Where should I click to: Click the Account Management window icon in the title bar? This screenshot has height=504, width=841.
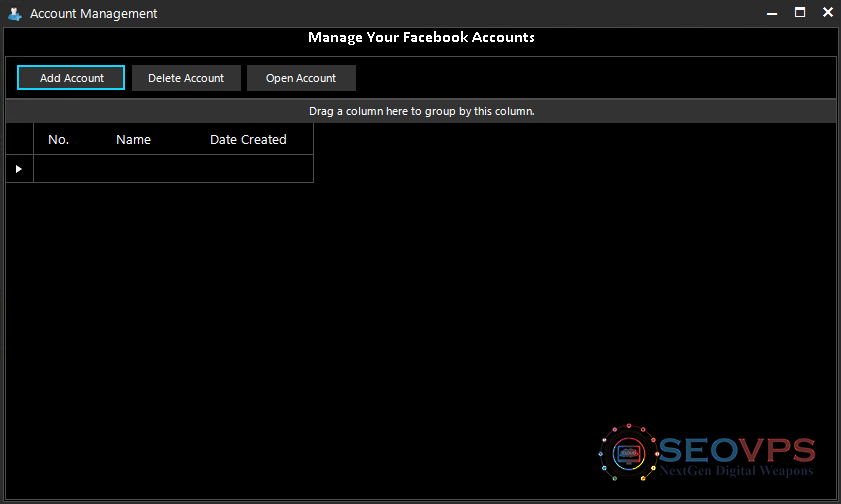coord(14,13)
